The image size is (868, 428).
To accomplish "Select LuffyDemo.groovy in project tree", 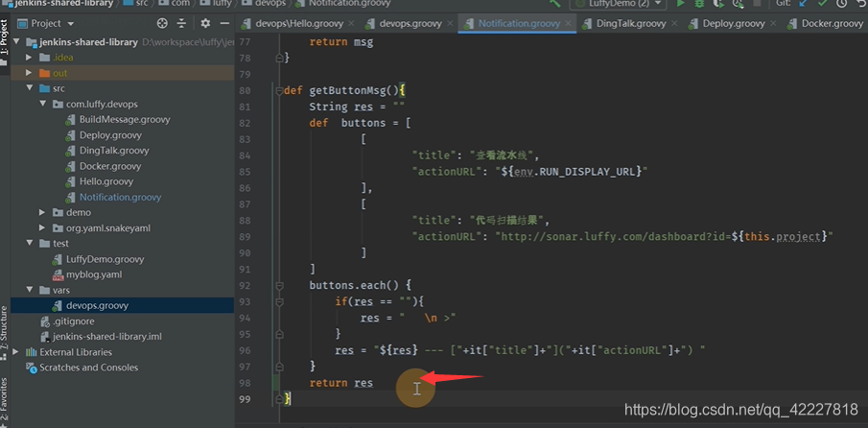I will click(x=105, y=259).
